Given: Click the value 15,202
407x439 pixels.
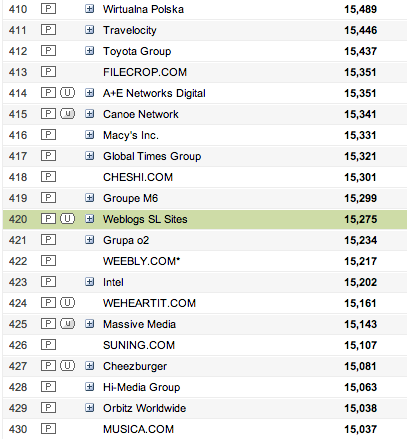Looking at the screenshot, I should point(361,282).
